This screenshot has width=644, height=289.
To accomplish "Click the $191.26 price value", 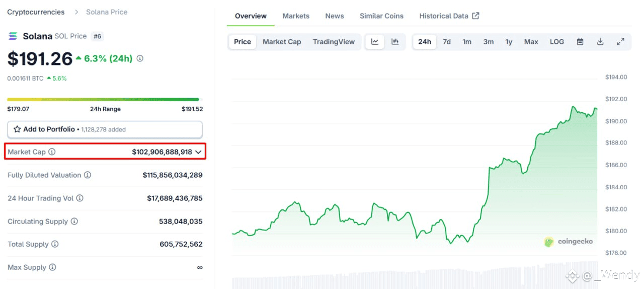I will (40, 59).
